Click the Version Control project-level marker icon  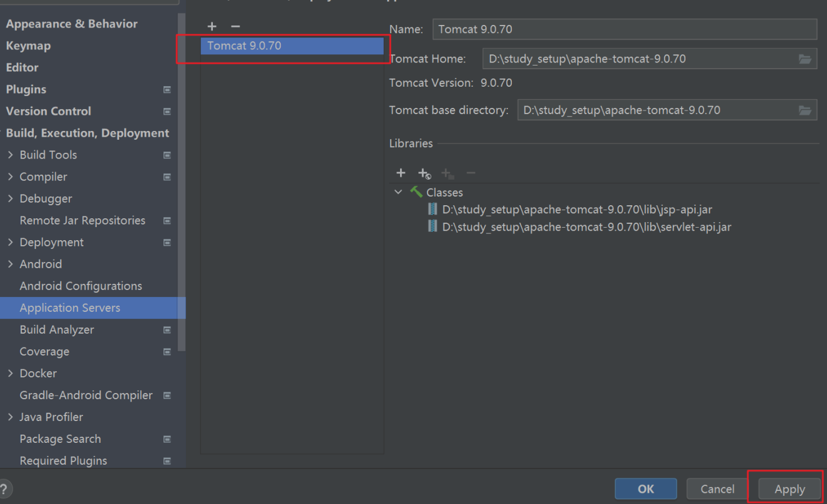click(x=167, y=112)
